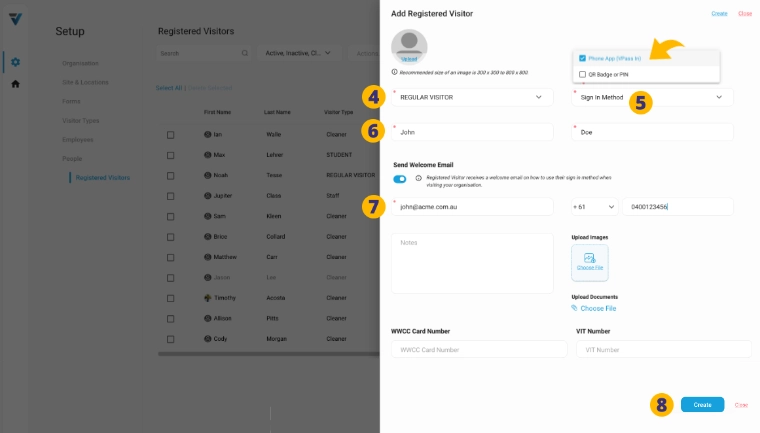Click the Choose File link for documents
760x433 pixels.
(598, 308)
